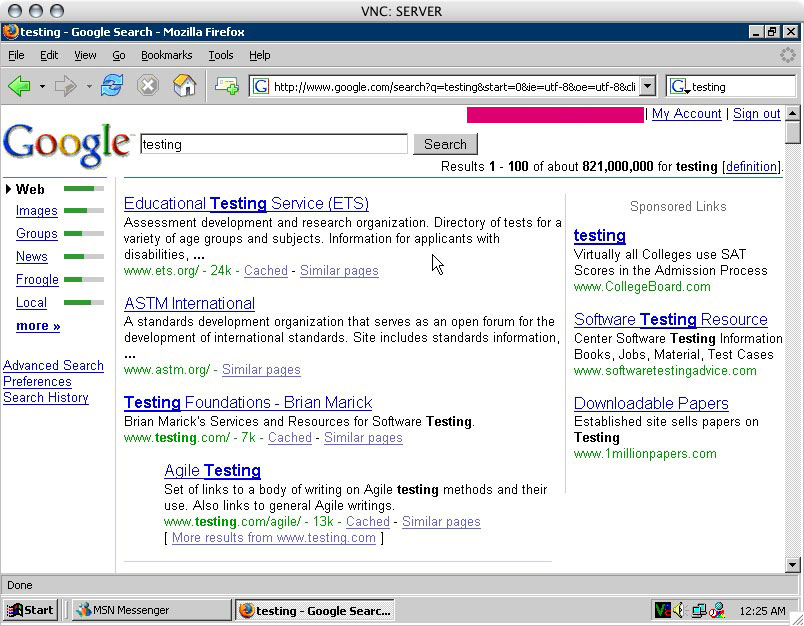Click the green bar beside Local

84,302
